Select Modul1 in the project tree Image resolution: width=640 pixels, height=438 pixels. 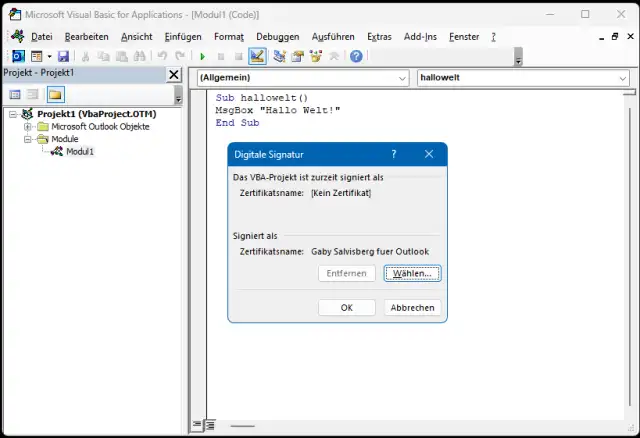click(79, 152)
